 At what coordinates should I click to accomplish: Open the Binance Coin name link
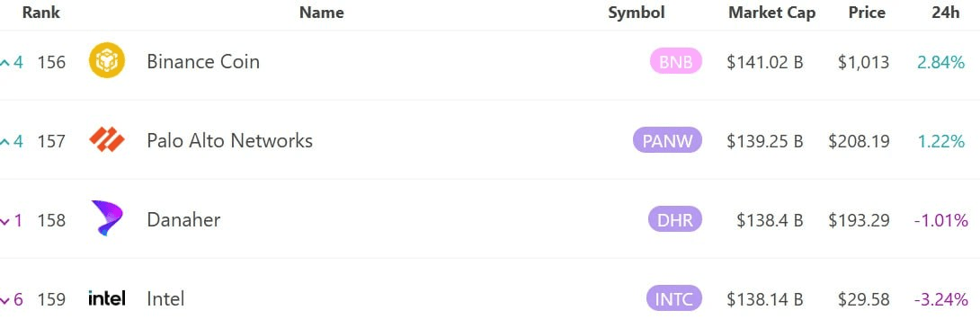pos(203,62)
